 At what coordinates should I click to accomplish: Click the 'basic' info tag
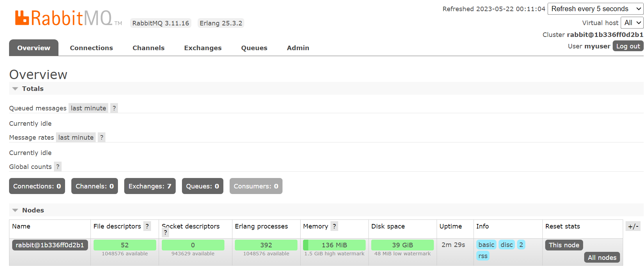(486, 245)
